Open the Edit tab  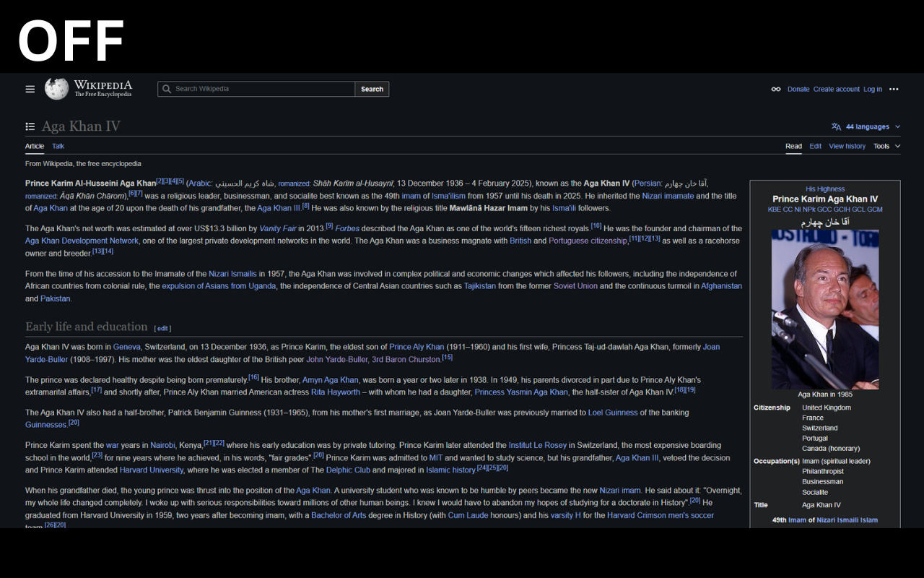coord(815,146)
